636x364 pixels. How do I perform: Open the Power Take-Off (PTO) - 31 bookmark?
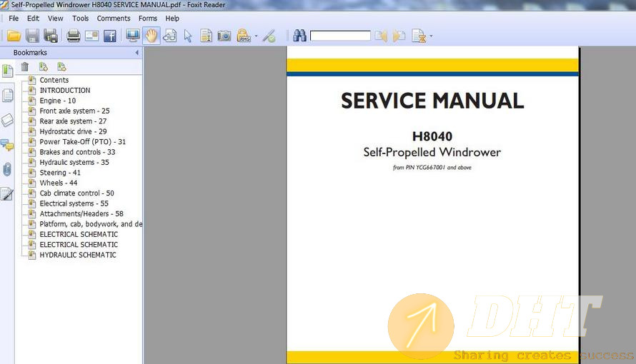(83, 142)
